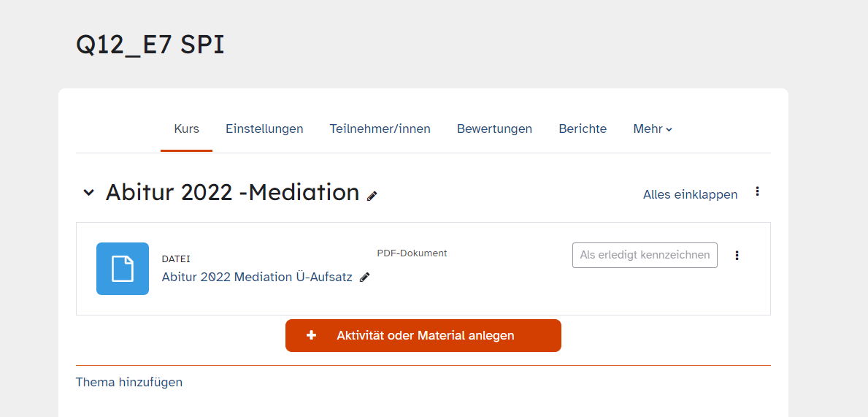The height and width of the screenshot is (417, 868).
Task: Collapse the Abitur 2022 -Mediation section
Action: click(88, 193)
